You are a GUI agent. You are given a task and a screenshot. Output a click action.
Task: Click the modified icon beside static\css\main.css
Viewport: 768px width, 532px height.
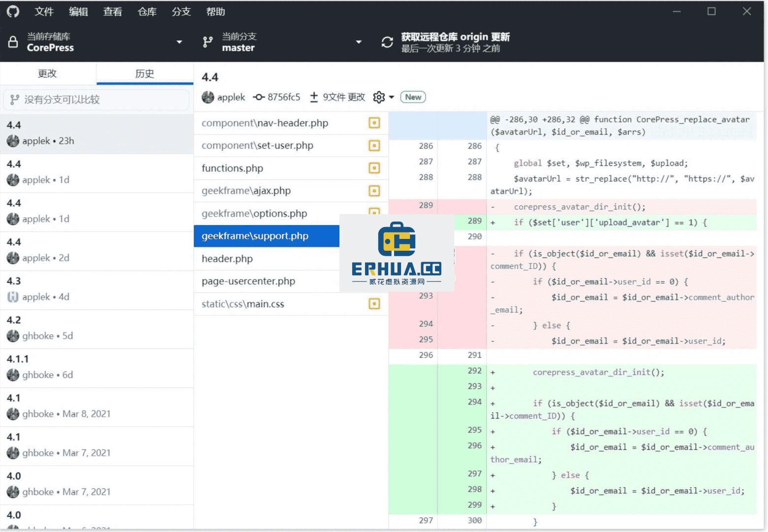[x=374, y=304]
